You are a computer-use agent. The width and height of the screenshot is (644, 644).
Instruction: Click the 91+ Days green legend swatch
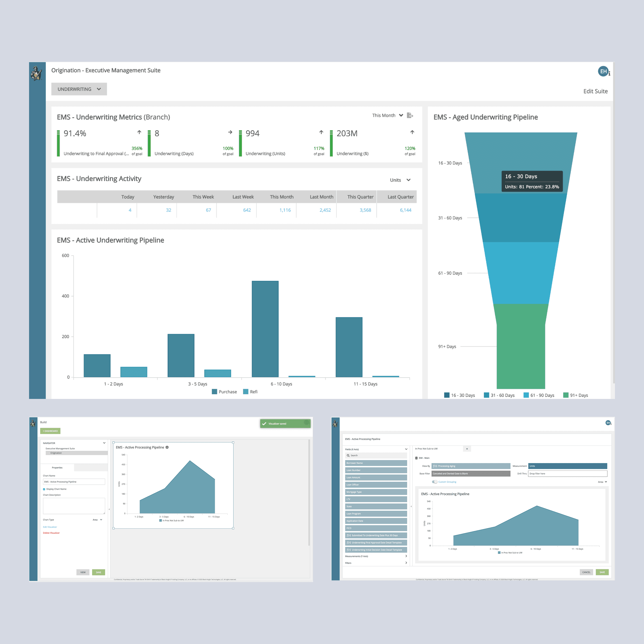(x=565, y=395)
